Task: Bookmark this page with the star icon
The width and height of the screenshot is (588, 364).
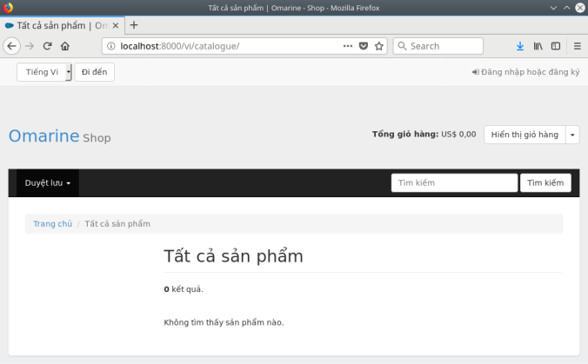Action: [379, 46]
